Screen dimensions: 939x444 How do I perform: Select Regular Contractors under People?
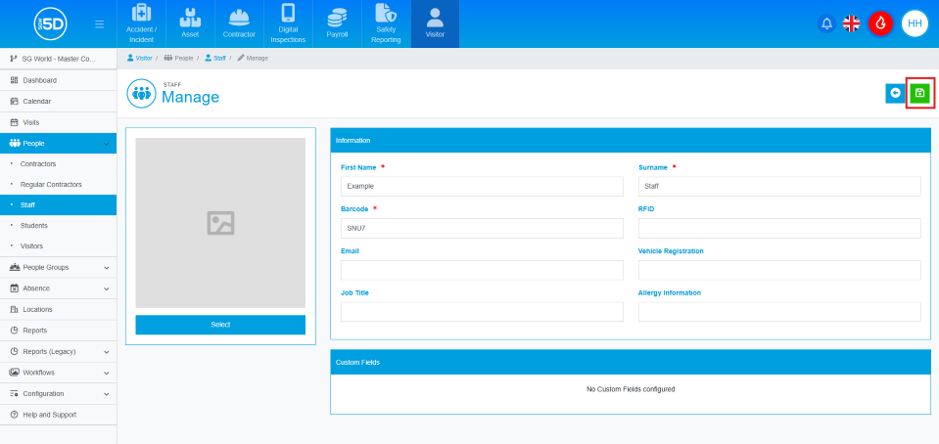[x=58, y=185]
